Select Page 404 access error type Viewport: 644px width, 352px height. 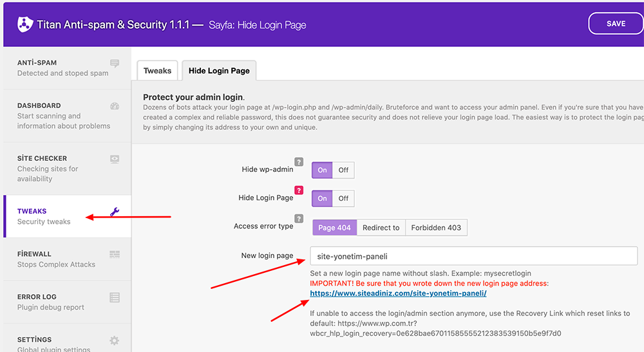[334, 228]
